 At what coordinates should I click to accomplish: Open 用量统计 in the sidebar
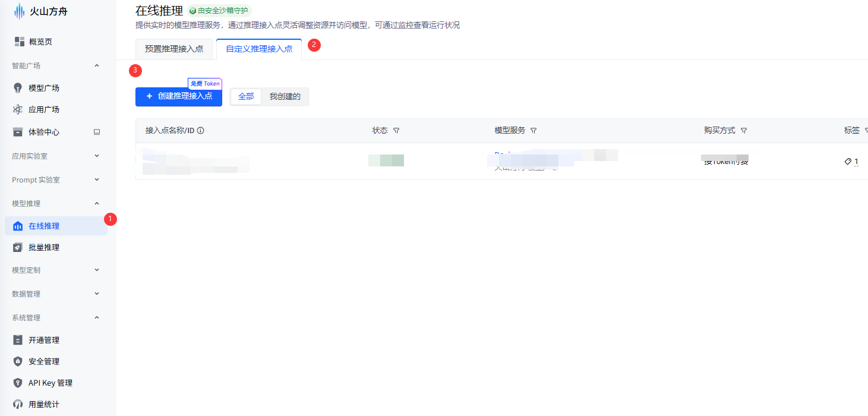pyautogui.click(x=43, y=404)
